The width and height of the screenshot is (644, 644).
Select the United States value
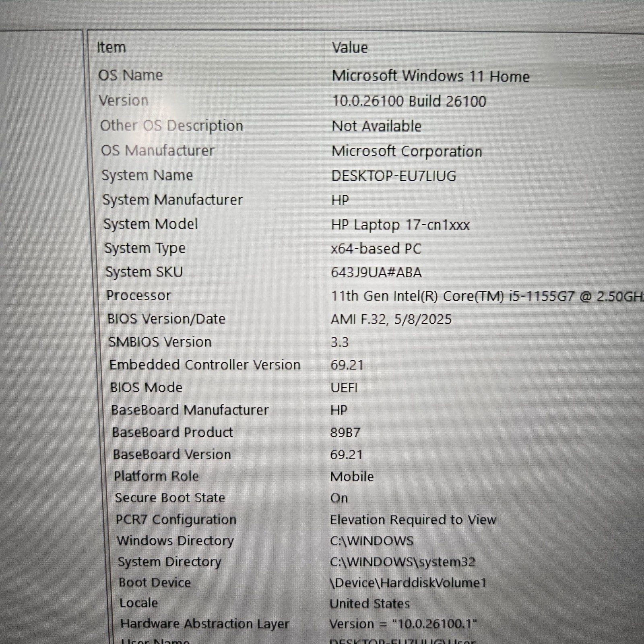[x=369, y=603]
